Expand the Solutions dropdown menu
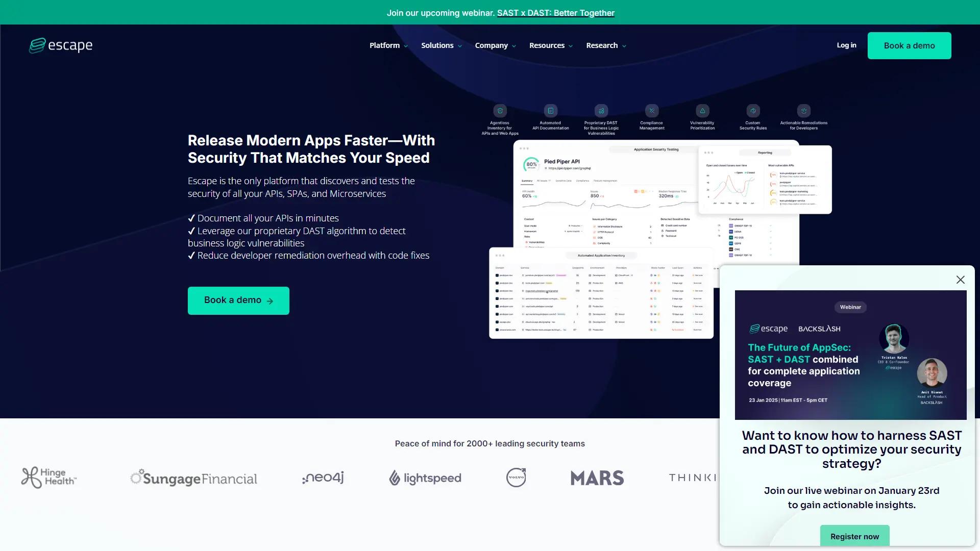The image size is (980, 551). point(441,45)
